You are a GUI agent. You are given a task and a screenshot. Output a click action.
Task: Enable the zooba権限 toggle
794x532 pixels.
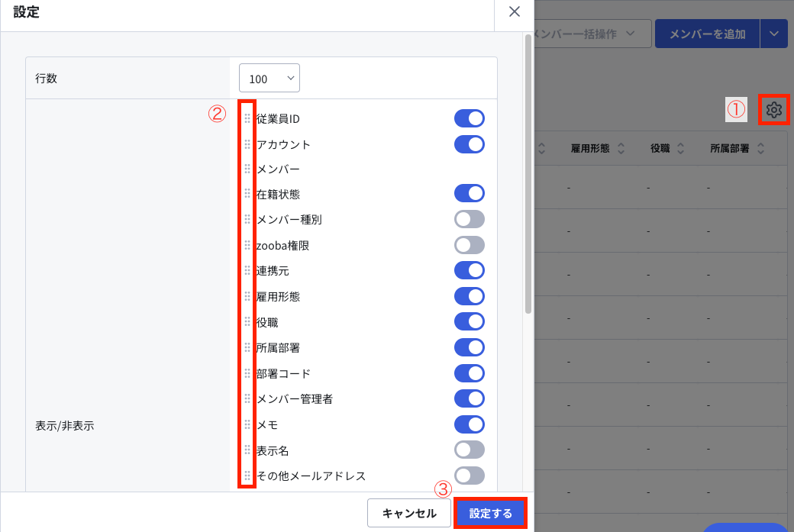(x=470, y=245)
